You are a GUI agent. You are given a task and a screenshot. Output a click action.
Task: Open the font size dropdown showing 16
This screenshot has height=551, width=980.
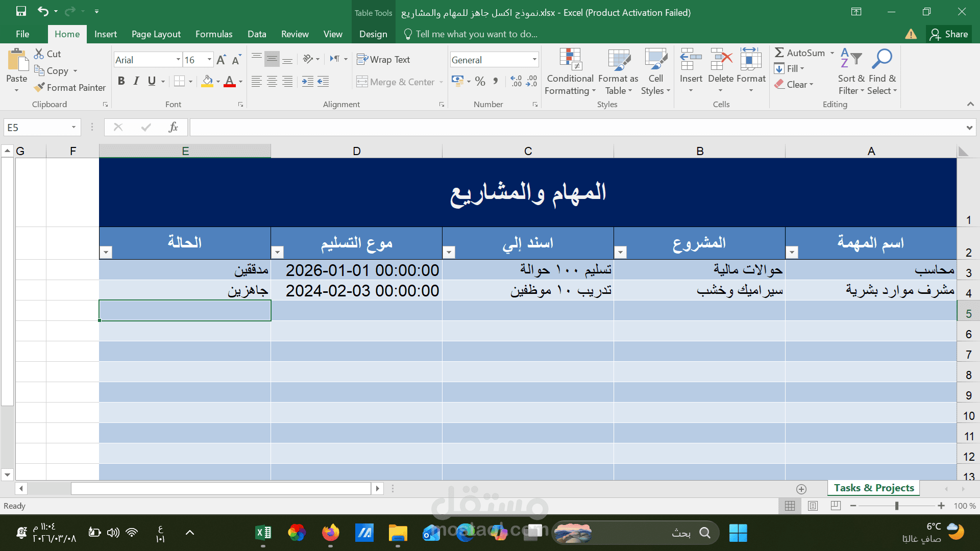pos(209,60)
